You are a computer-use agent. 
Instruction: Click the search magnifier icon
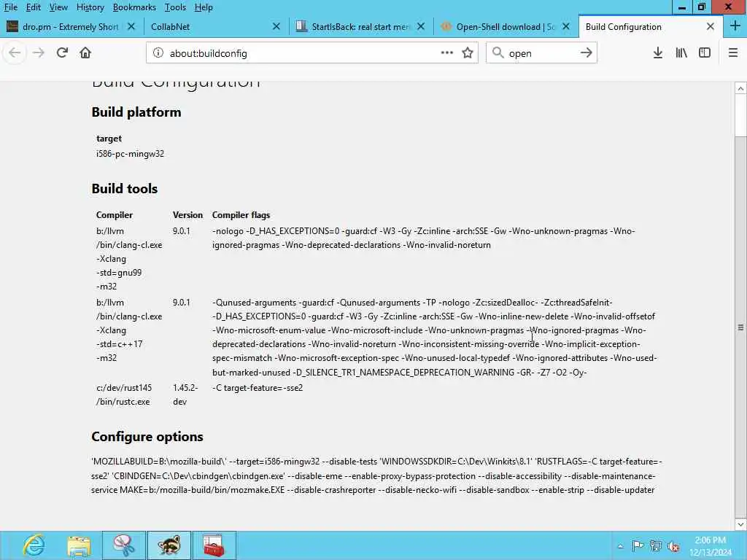(x=498, y=52)
